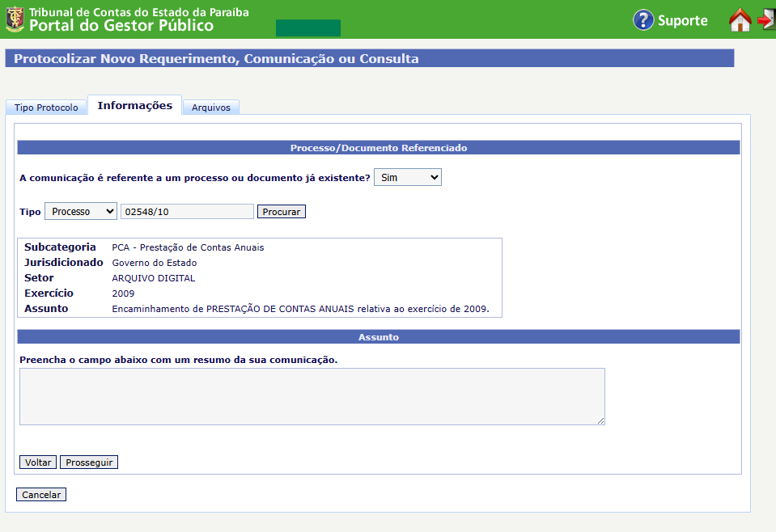Screen dimensions: 776x532
Task: Open the Arquivos tab
Action: pyautogui.click(x=211, y=108)
